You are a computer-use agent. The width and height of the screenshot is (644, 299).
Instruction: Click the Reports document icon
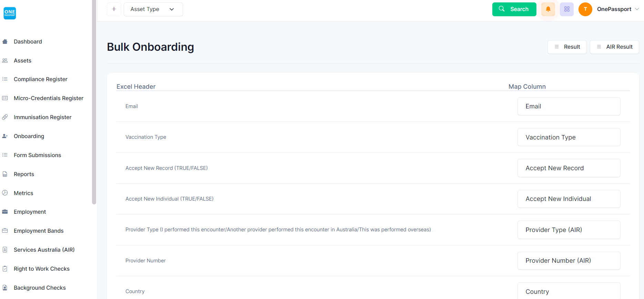click(5, 174)
